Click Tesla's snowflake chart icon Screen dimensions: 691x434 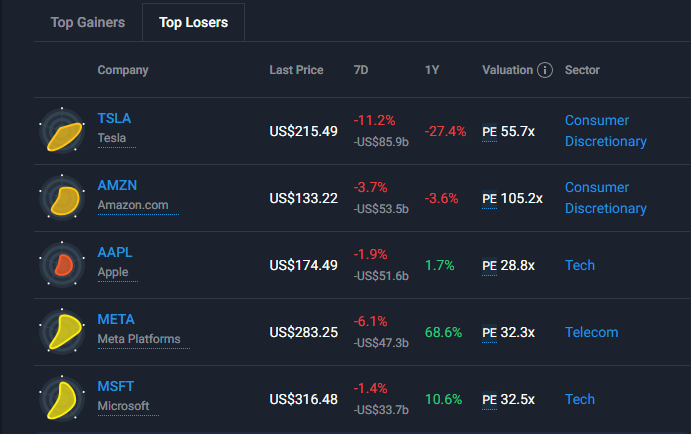61,131
